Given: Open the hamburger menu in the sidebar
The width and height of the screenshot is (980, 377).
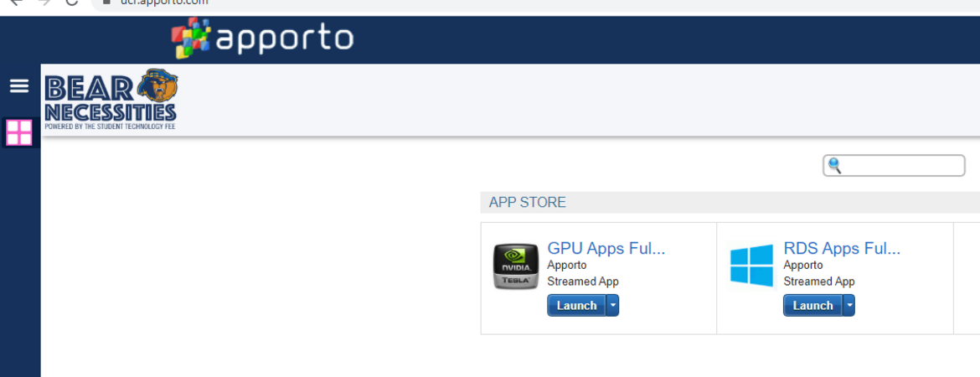Looking at the screenshot, I should 19,86.
